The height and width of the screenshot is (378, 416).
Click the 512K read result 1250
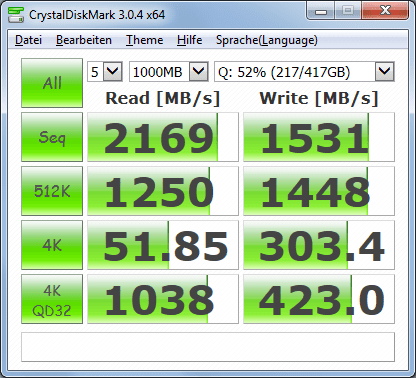tap(163, 191)
